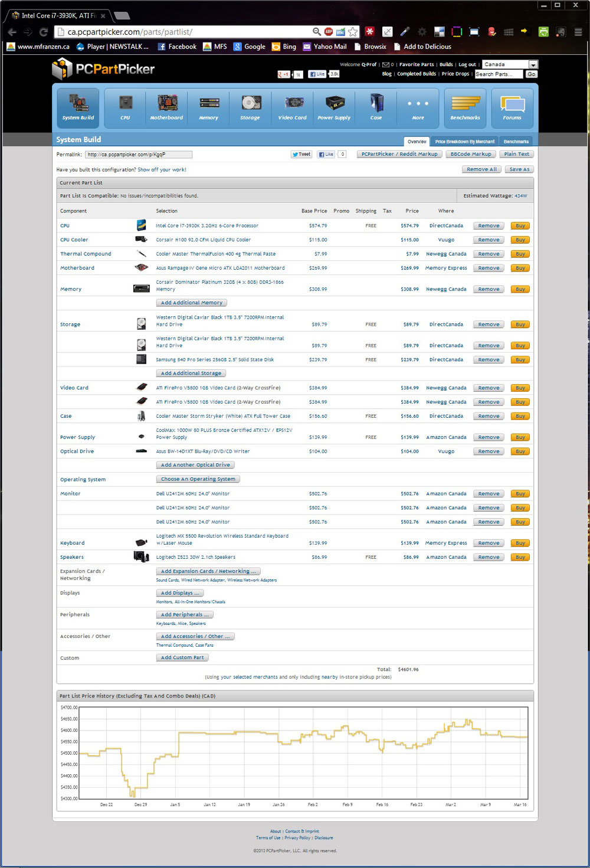Open the Canada country dropdown
Viewport: 590px width, 868px height.
coord(510,64)
